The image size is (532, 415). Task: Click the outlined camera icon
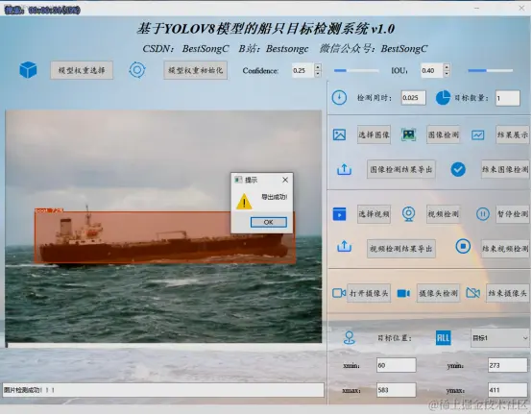[339, 293]
